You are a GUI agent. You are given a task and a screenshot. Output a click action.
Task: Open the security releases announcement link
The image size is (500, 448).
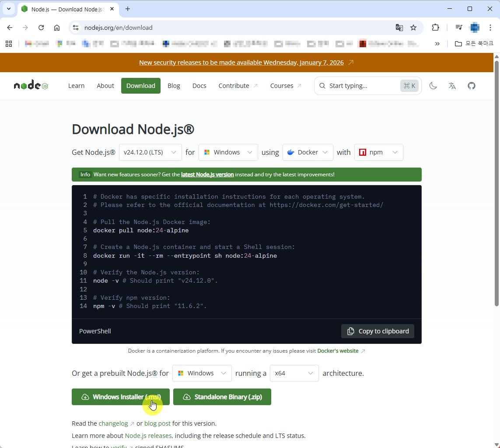tap(241, 63)
